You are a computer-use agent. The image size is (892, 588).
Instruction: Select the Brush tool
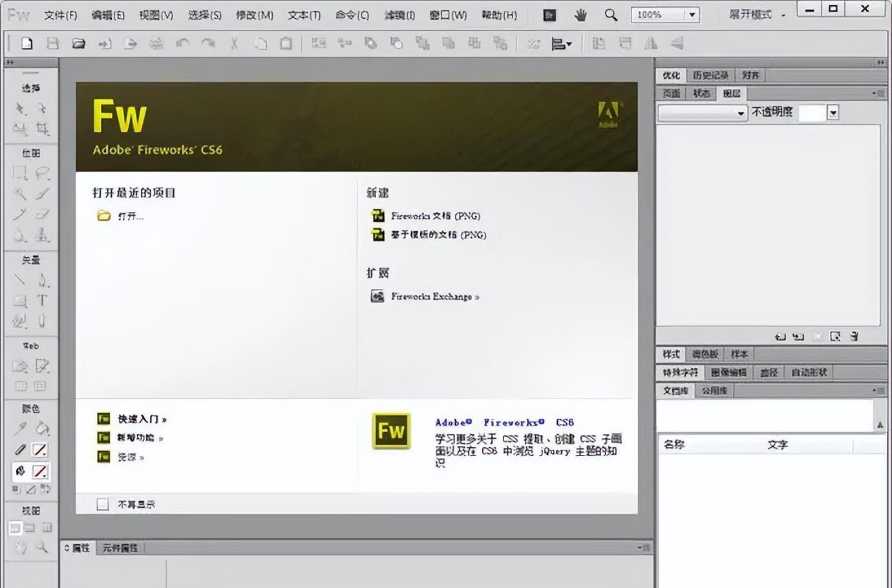(42, 193)
